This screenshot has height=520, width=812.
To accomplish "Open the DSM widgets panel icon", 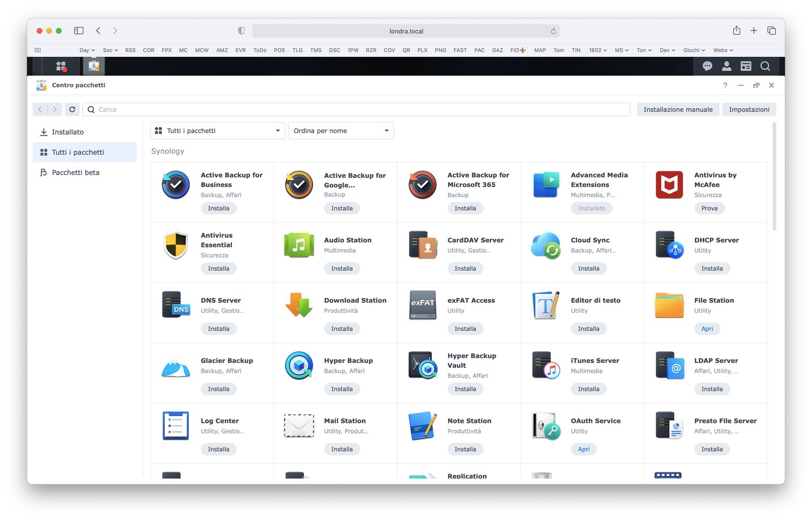I will (746, 66).
